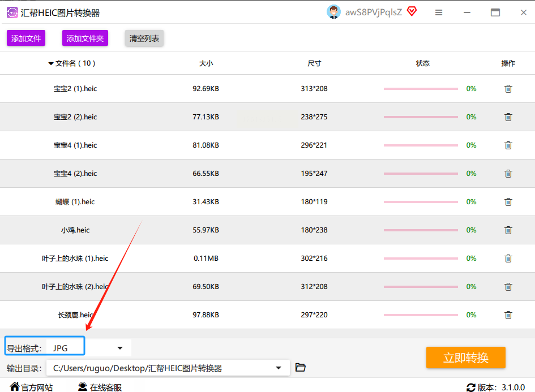Start conversion with 立即转换 button

pos(465,357)
